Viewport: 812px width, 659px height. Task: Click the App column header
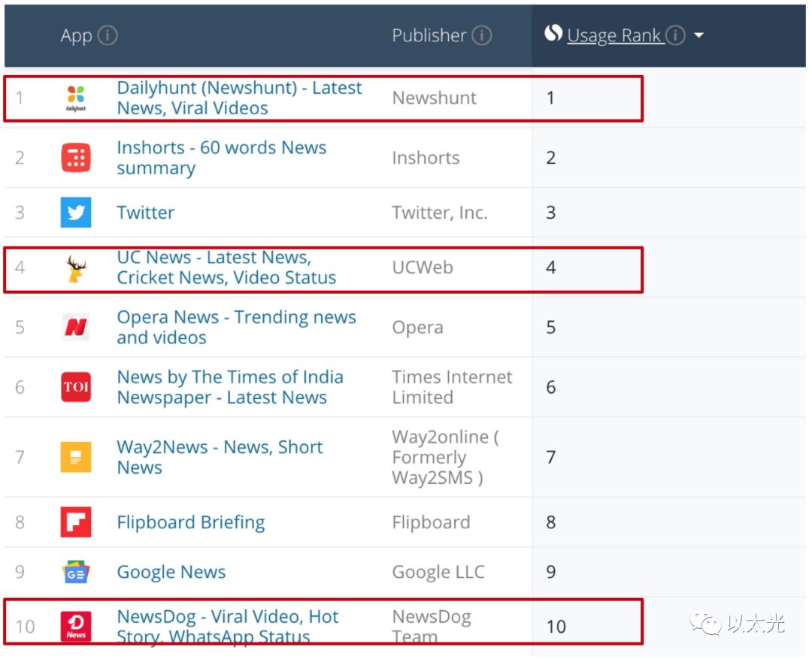tap(76, 36)
